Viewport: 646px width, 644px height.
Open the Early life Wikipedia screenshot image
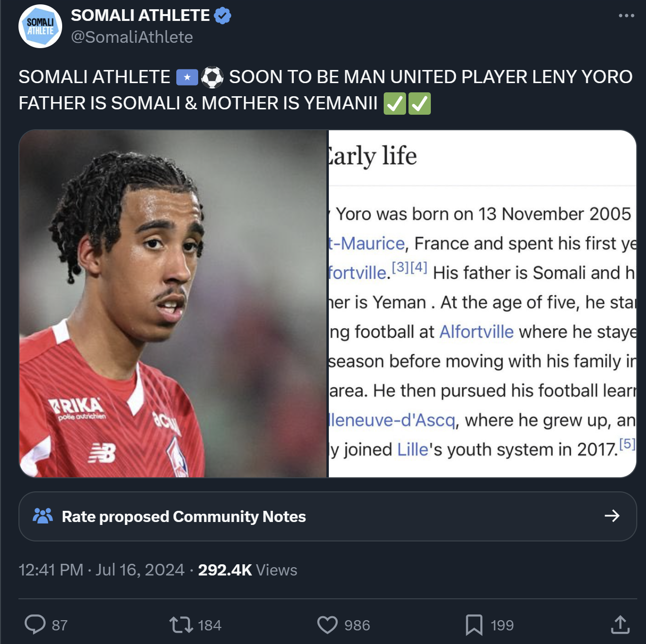pyautogui.click(x=482, y=303)
